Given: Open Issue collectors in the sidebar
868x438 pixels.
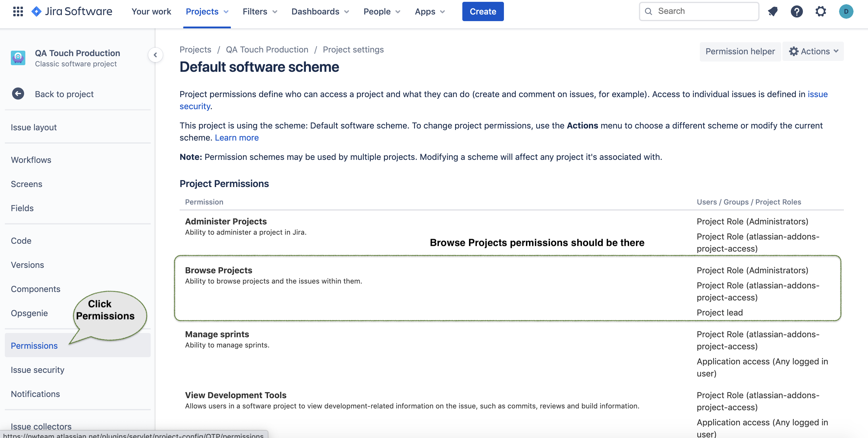Looking at the screenshot, I should pyautogui.click(x=41, y=426).
